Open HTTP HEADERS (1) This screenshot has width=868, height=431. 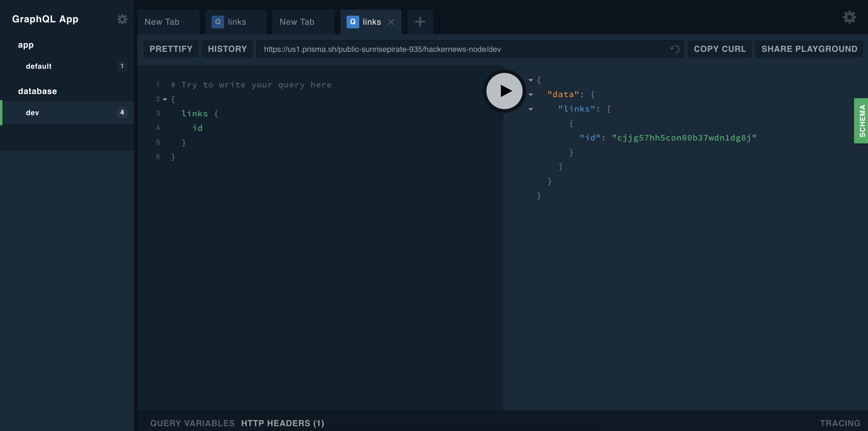[x=282, y=423]
